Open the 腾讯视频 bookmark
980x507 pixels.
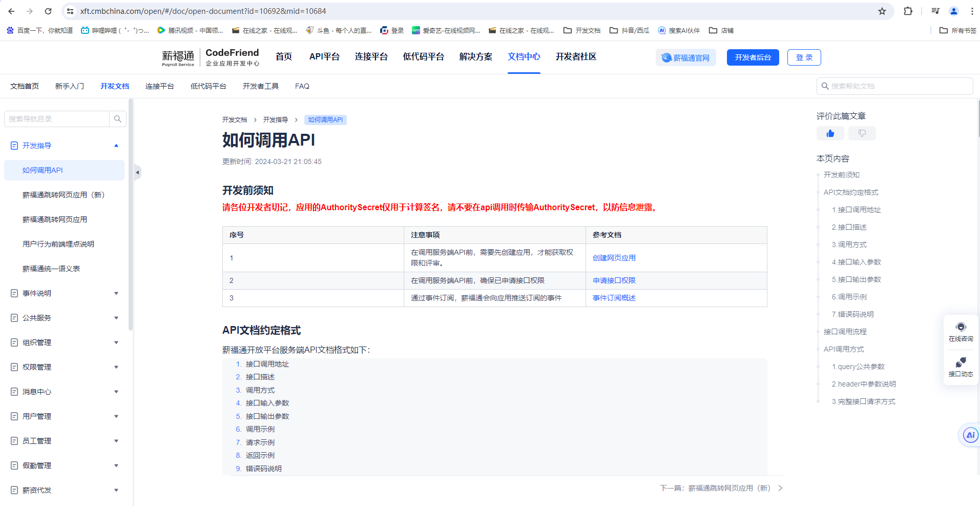click(x=190, y=30)
